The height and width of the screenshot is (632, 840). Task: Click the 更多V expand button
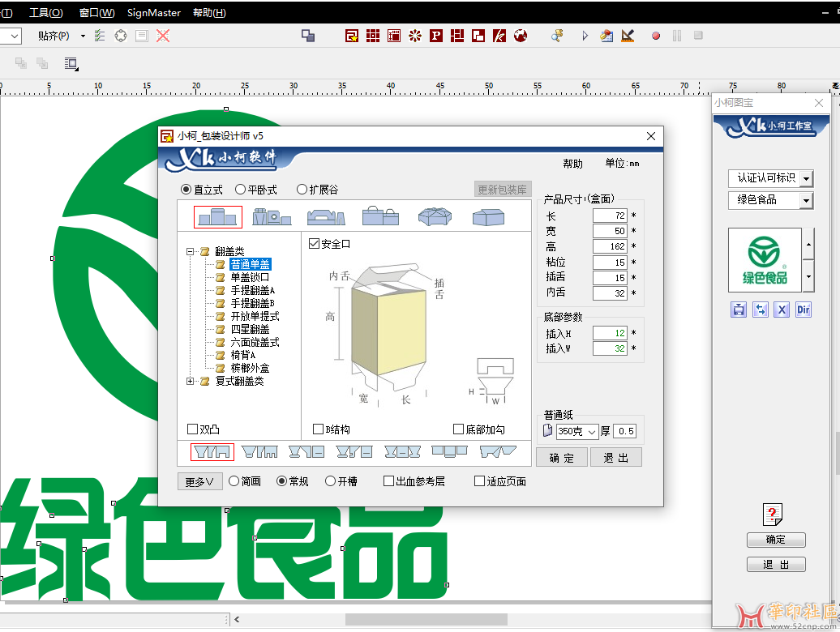[x=199, y=481]
